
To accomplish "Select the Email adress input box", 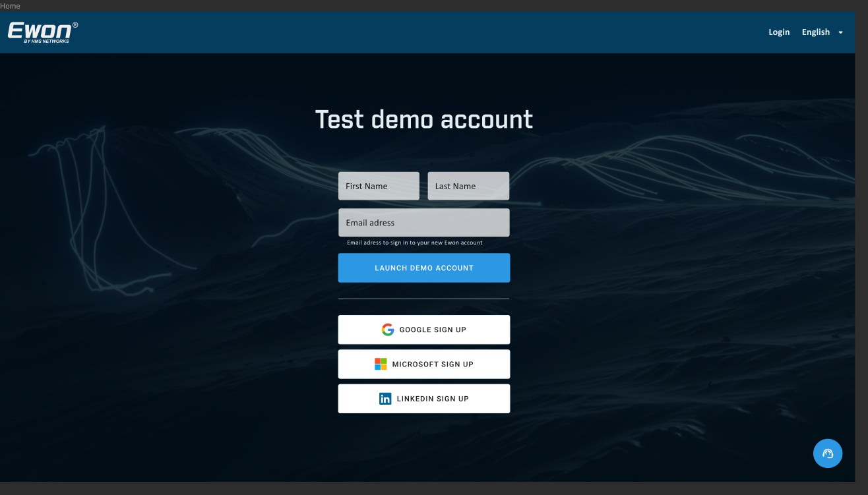I will point(424,223).
